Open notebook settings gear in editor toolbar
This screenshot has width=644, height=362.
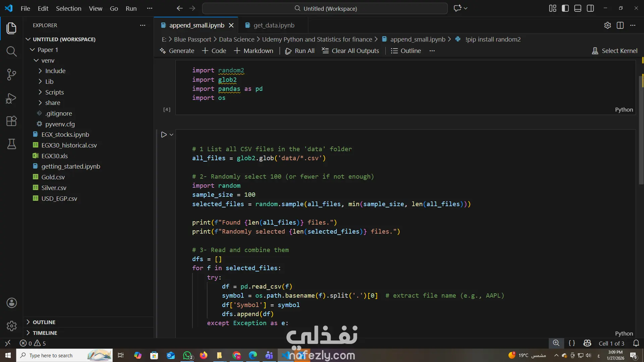pyautogui.click(x=607, y=25)
